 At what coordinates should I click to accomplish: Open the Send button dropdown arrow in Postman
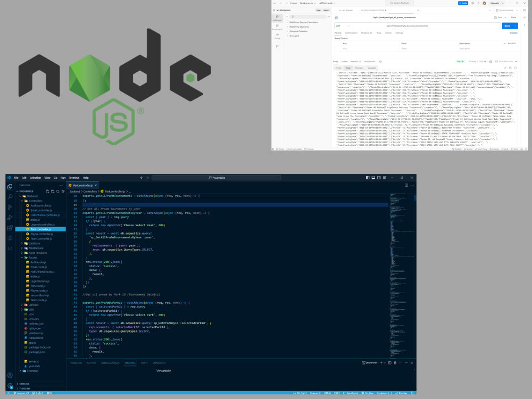click(x=516, y=26)
